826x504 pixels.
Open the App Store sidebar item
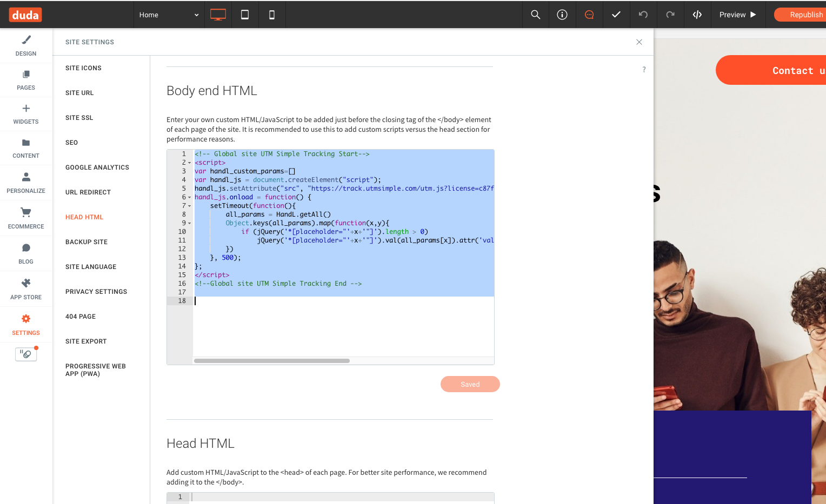(26, 289)
